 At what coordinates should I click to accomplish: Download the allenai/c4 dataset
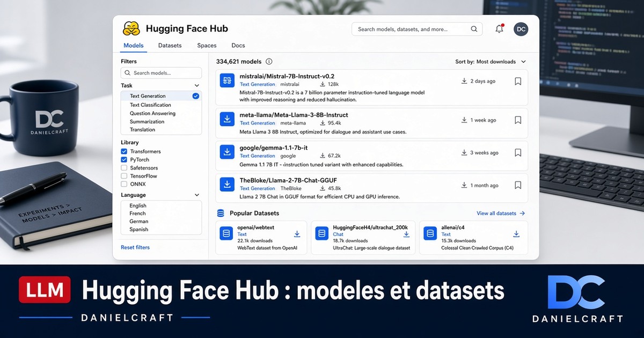pyautogui.click(x=516, y=234)
